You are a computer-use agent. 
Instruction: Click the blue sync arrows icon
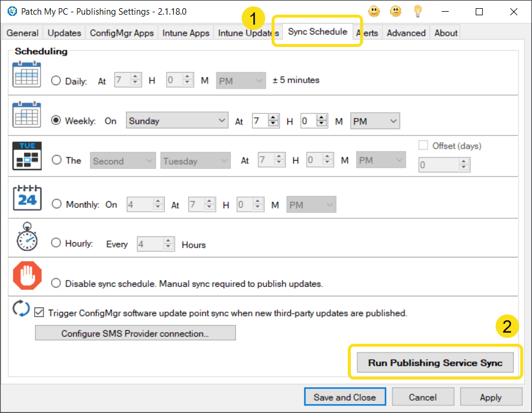[x=21, y=309]
